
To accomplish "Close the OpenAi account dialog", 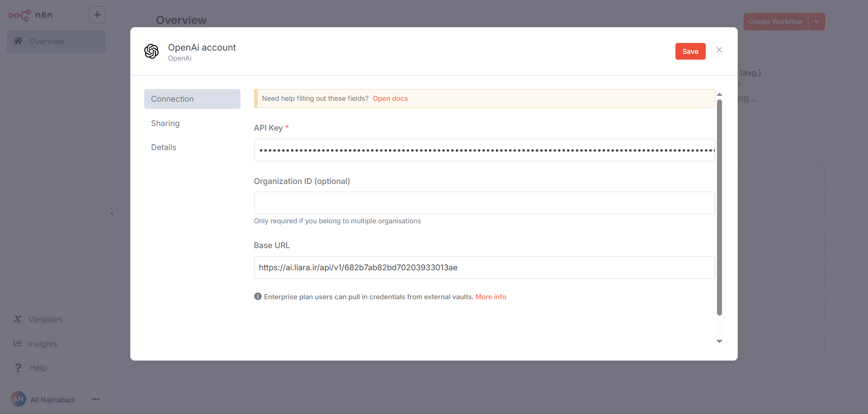I will tap(719, 50).
